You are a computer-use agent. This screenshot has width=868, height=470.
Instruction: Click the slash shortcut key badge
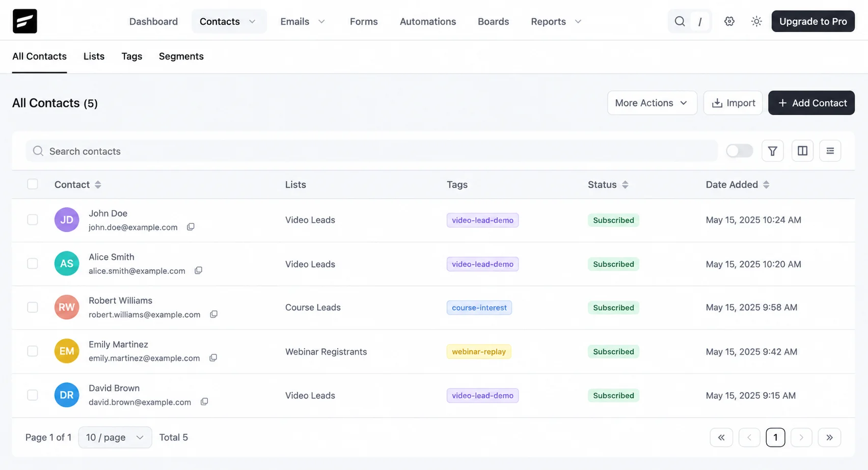700,21
